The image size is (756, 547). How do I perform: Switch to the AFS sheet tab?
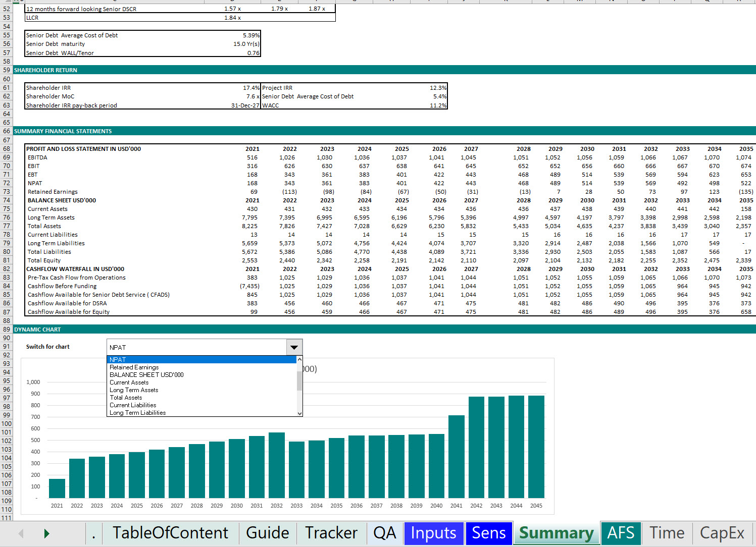tap(621, 533)
